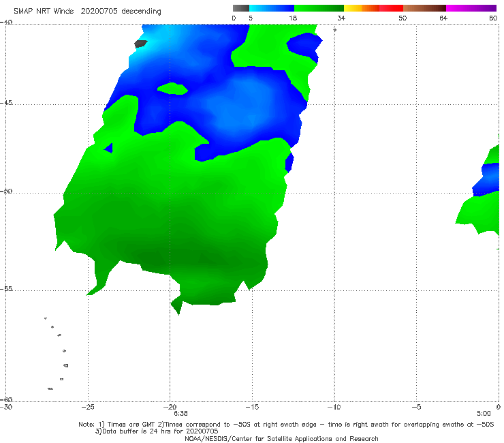Click the latitude axis label '-55'
This screenshot has width=504, height=443.
pos(6,288)
